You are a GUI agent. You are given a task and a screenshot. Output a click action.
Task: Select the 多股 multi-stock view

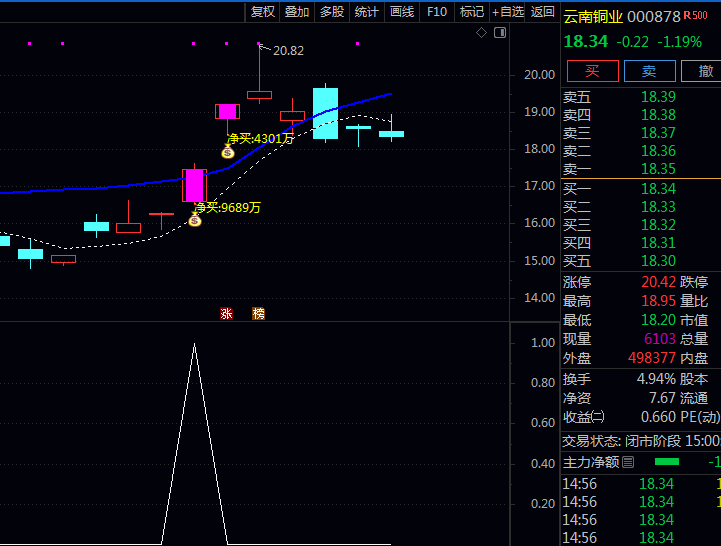tap(332, 11)
